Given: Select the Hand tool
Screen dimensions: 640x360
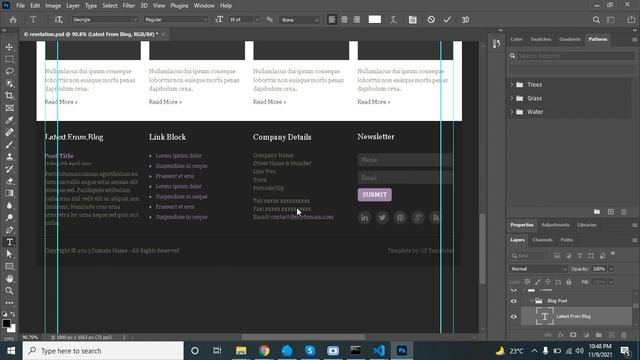Looking at the screenshot, I should click(9, 279).
